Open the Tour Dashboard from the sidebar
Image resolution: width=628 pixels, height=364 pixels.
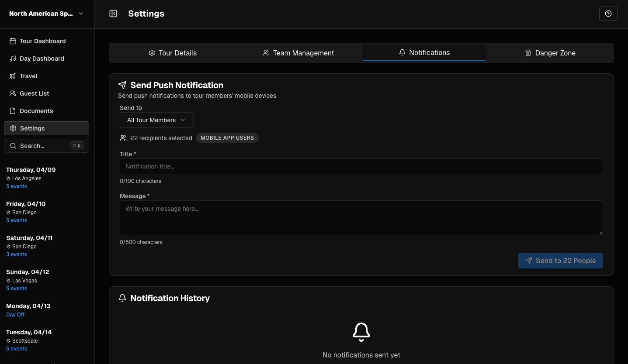(x=42, y=41)
